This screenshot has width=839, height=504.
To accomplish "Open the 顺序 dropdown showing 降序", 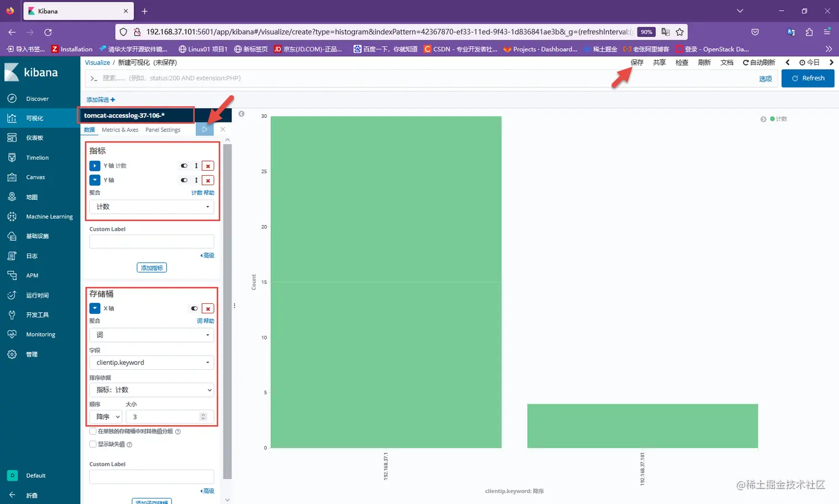I will (x=105, y=417).
